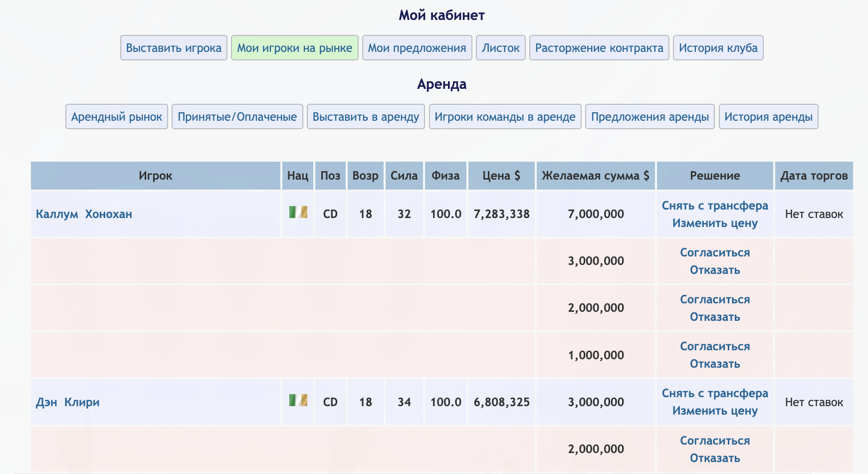Open Мои предложения section
The image size is (868, 474).
tap(417, 48)
